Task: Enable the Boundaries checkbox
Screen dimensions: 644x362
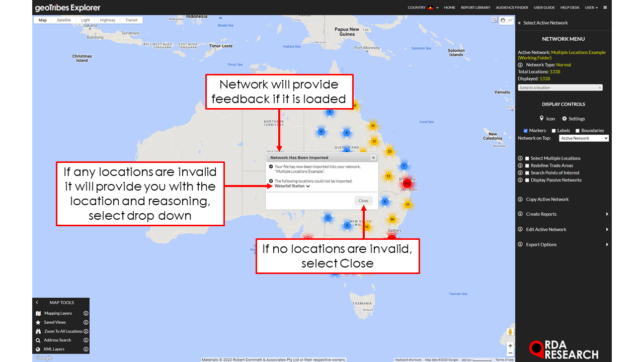Action: coord(578,131)
